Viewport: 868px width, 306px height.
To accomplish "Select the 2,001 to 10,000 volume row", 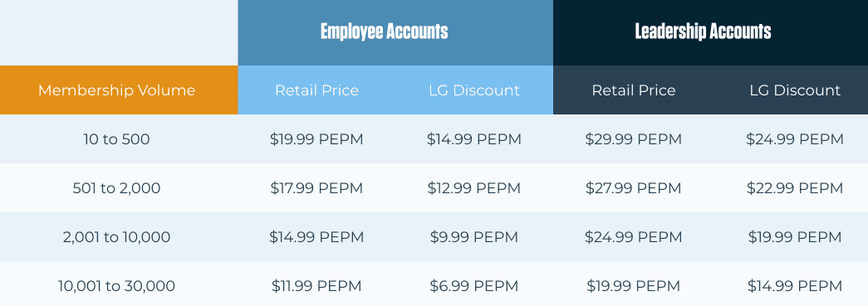I will (434, 237).
